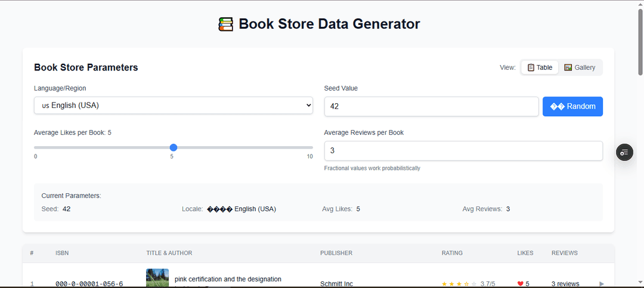Click the 'Book Store Parameters' heading
This screenshot has width=644, height=288.
86,67
